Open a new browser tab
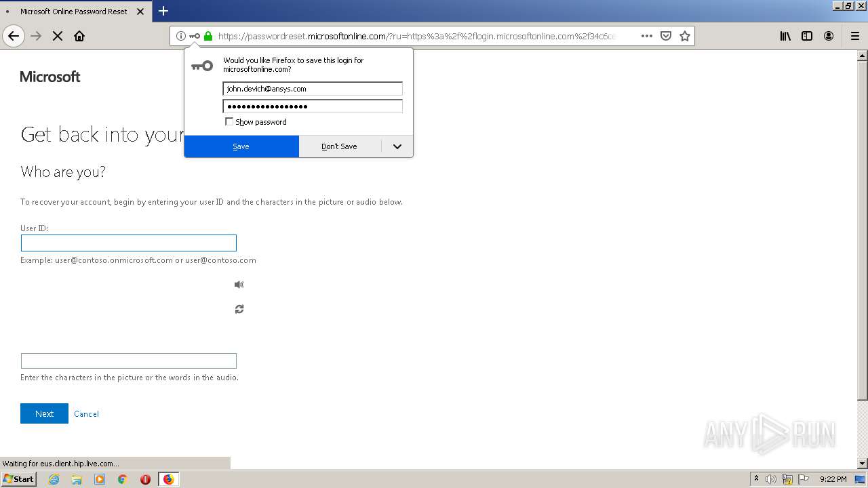The width and height of the screenshot is (868, 488). [163, 11]
